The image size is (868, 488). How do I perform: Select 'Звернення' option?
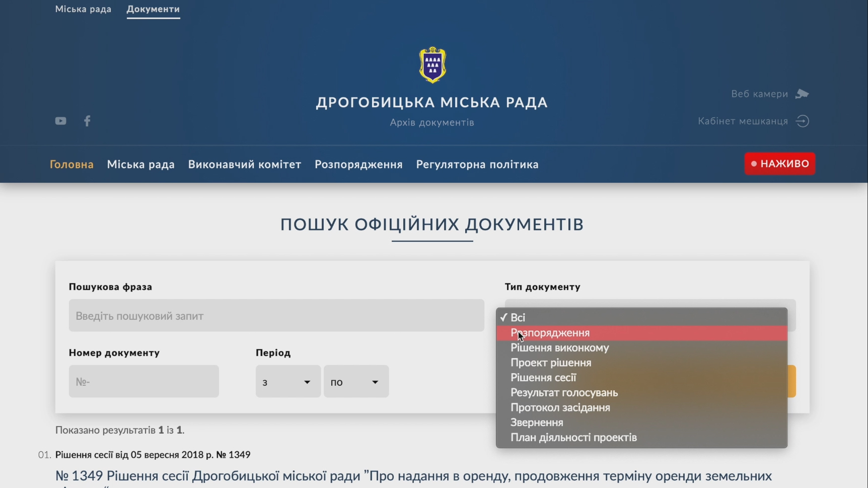coord(641,423)
